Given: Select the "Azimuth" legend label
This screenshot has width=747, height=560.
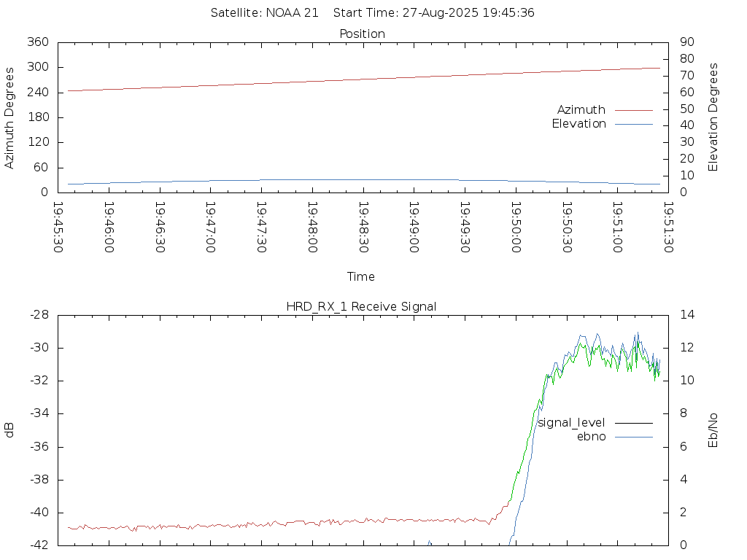Looking at the screenshot, I should coord(581,110).
